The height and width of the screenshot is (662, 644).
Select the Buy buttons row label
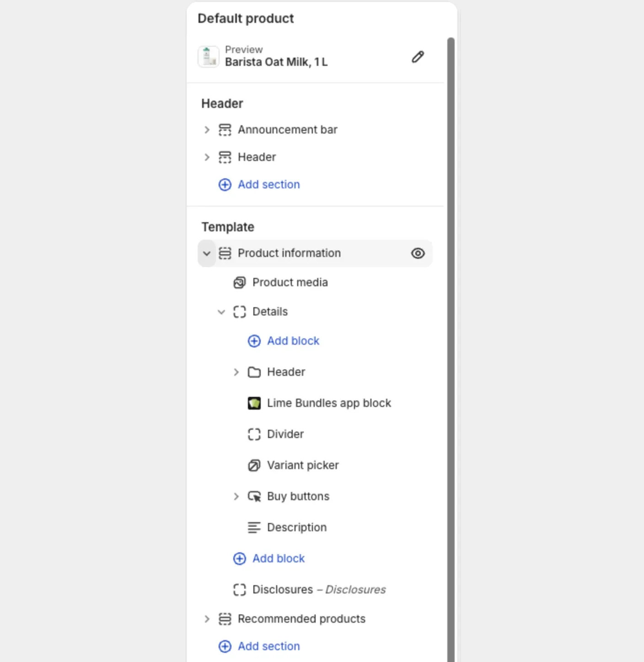pyautogui.click(x=298, y=496)
